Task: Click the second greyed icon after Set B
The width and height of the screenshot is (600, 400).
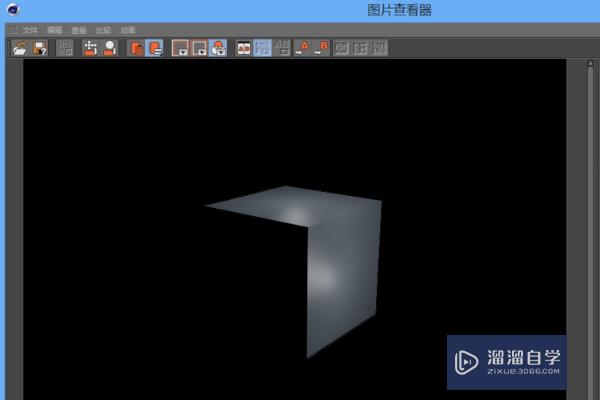Action: (x=360, y=48)
